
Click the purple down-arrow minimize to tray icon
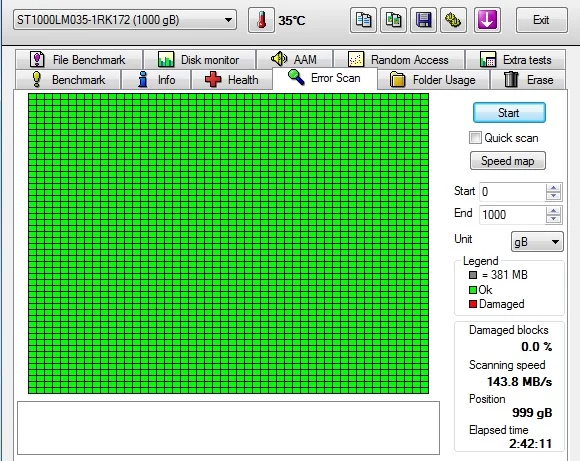pos(487,20)
